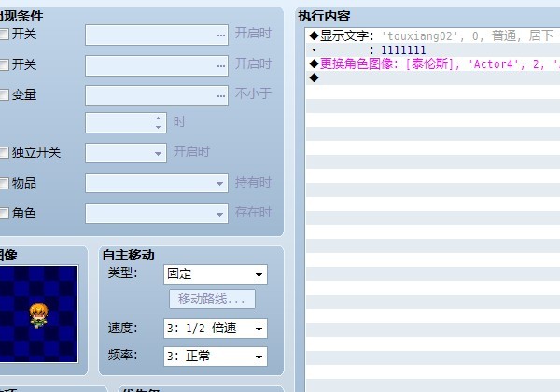Image resolution: width=560 pixels, height=392 pixels.
Task: Enable the 角色 condition checkbox
Action: tap(4, 214)
